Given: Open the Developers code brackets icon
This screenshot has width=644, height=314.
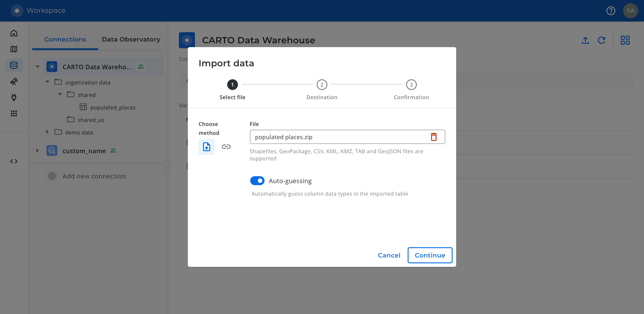Looking at the screenshot, I should coord(14,161).
